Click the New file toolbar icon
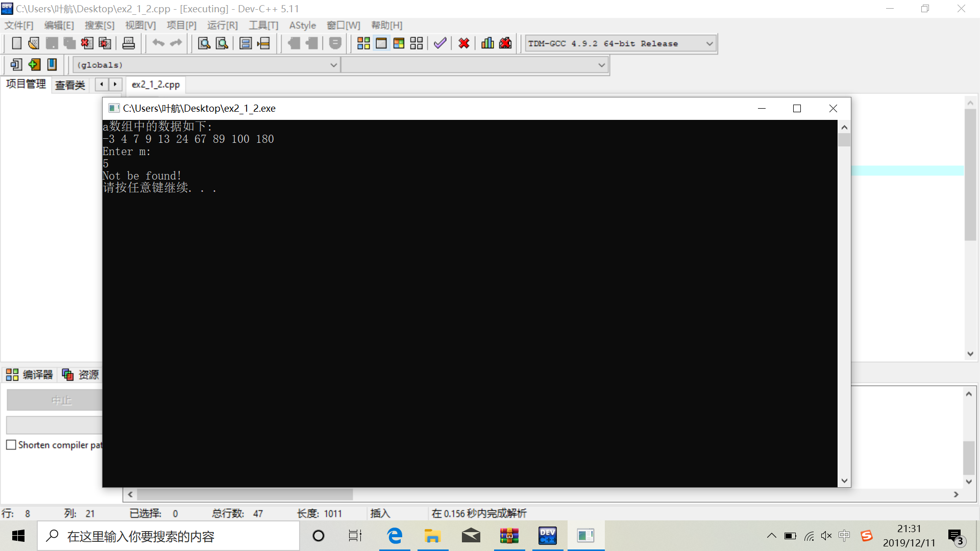980x551 pixels. click(16, 43)
